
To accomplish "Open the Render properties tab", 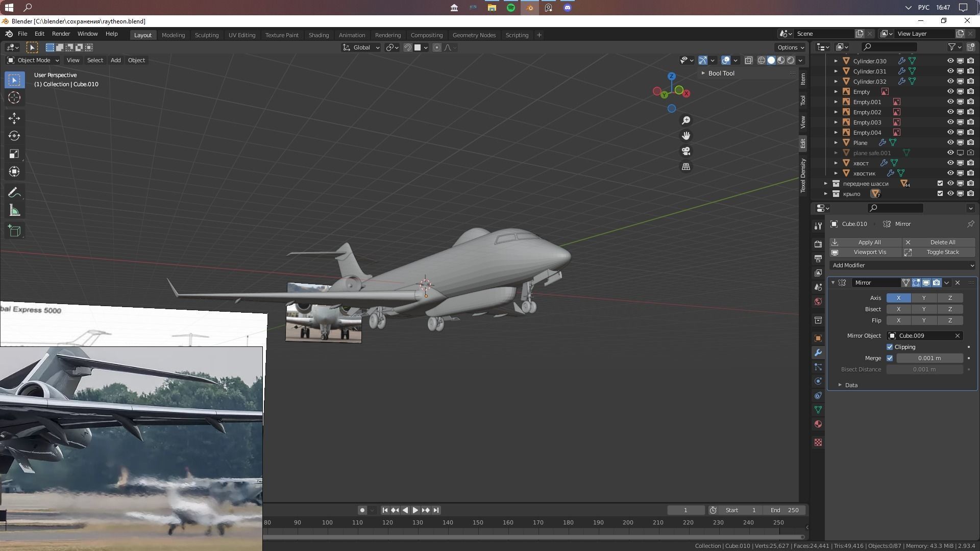I will point(818,244).
